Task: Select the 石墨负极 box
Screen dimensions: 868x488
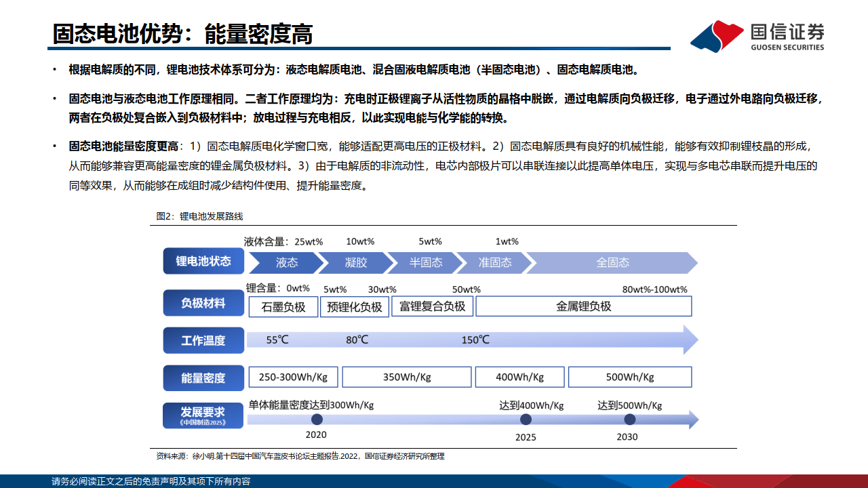Action: tap(283, 306)
